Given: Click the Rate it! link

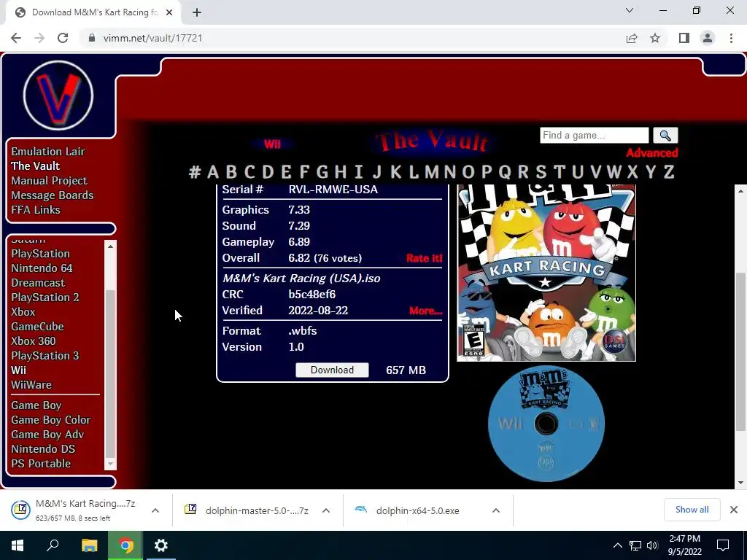Looking at the screenshot, I should pos(424,258).
